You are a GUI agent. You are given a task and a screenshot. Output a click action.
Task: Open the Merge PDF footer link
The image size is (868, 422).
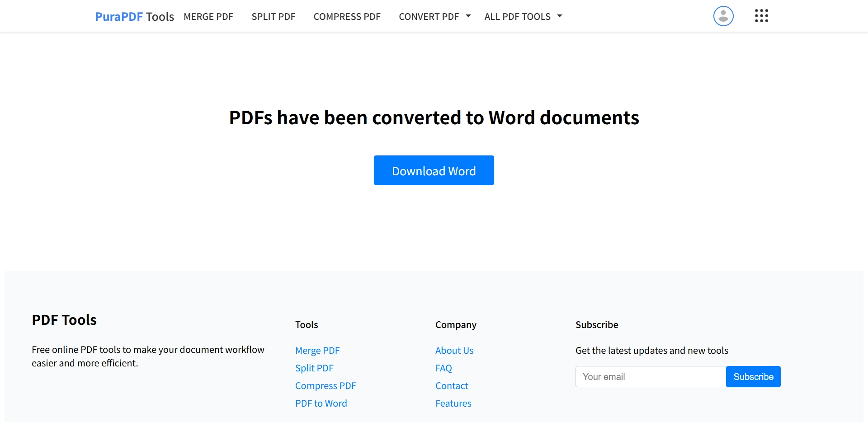[317, 350]
